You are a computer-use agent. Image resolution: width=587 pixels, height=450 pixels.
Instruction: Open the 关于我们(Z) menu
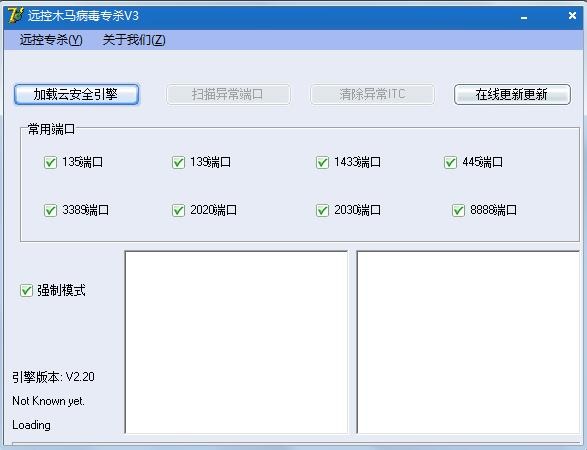pyautogui.click(x=134, y=40)
